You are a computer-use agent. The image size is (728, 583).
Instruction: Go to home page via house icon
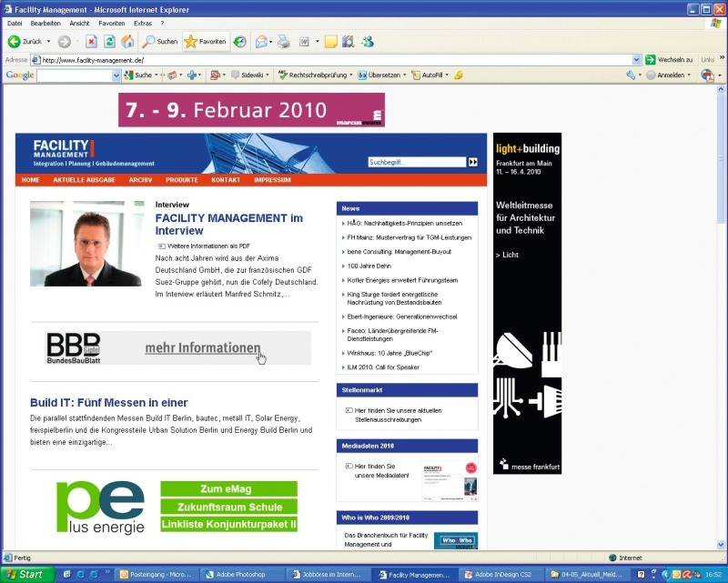127,42
